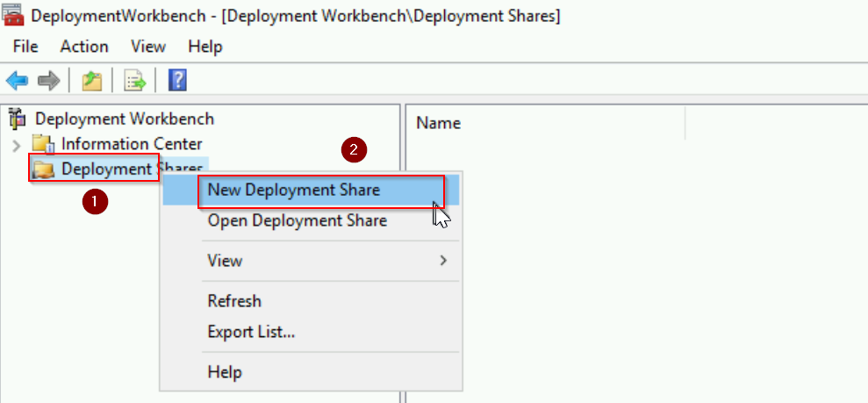Click the Deployment Workbench root node icon
This screenshot has height=403, width=868.
(18, 119)
